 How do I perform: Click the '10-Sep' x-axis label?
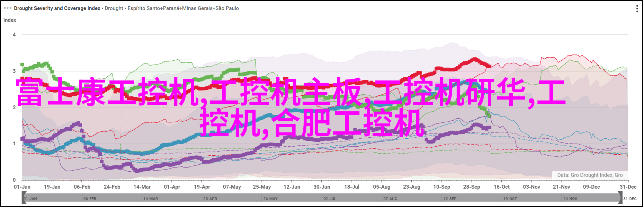442,187
